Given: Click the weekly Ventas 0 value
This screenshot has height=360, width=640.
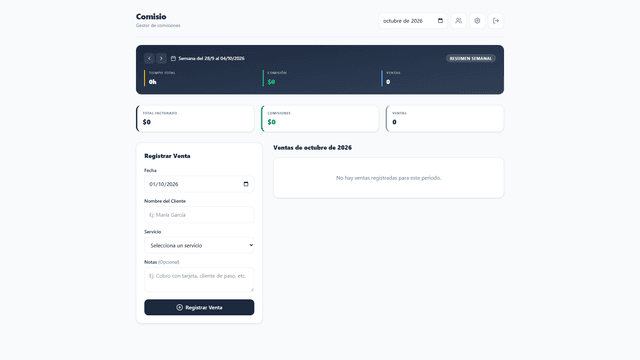Looking at the screenshot, I should 388,82.
